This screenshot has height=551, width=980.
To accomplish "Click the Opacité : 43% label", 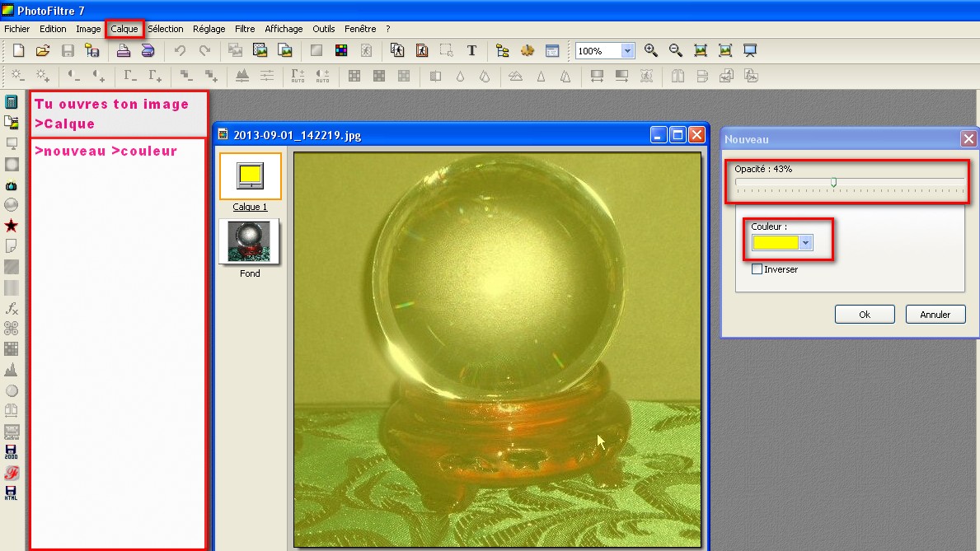I will tap(763, 169).
